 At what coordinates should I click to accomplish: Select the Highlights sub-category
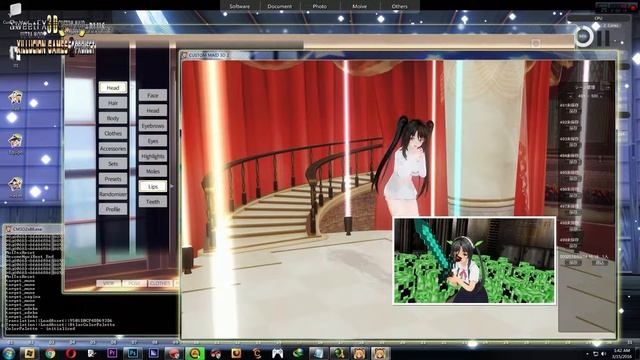(x=153, y=156)
